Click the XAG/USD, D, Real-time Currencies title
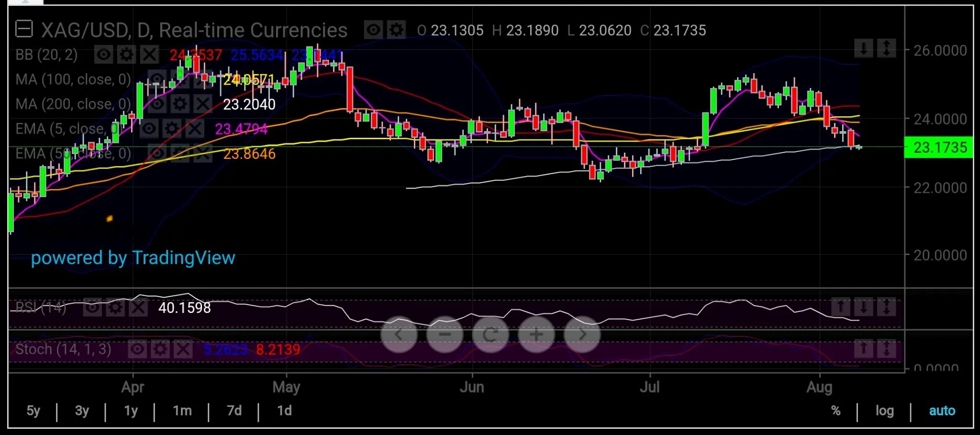 pyautogui.click(x=194, y=30)
